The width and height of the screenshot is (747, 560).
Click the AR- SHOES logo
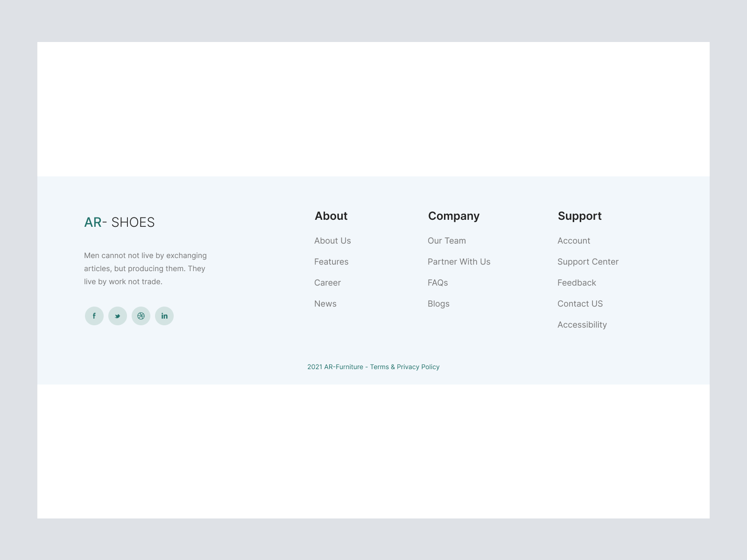[119, 223]
